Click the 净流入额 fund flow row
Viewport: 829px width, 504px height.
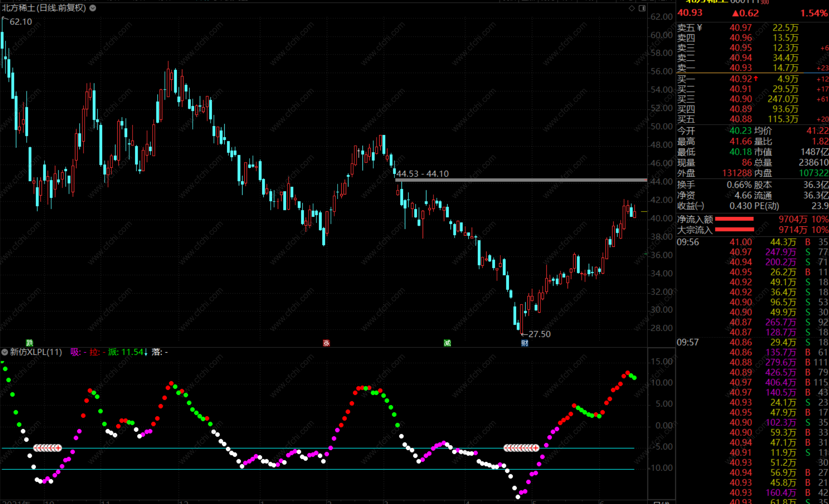[x=695, y=219]
